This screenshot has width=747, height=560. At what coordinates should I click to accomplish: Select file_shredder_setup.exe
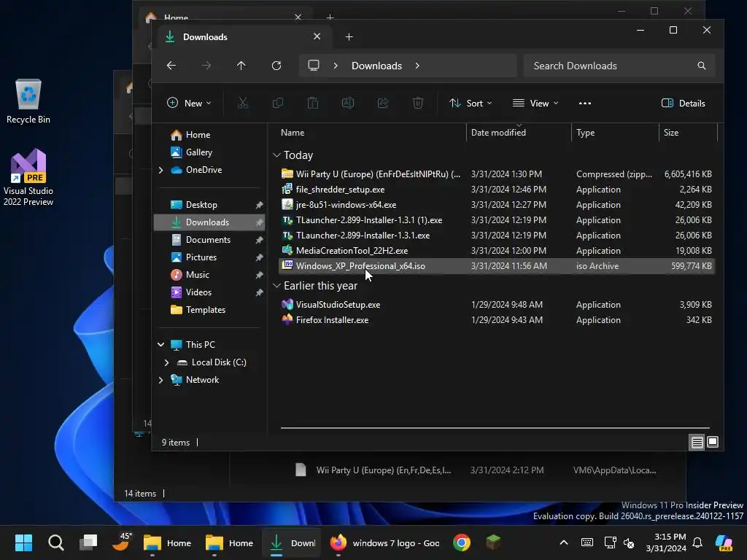[496, 190]
